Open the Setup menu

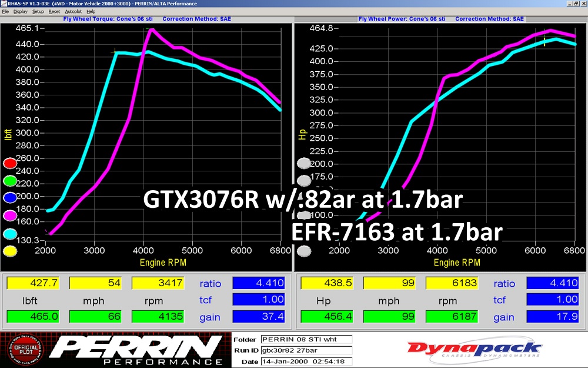[38, 12]
